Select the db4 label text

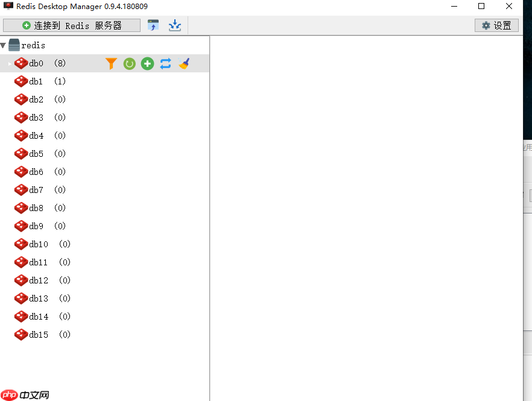(x=36, y=136)
